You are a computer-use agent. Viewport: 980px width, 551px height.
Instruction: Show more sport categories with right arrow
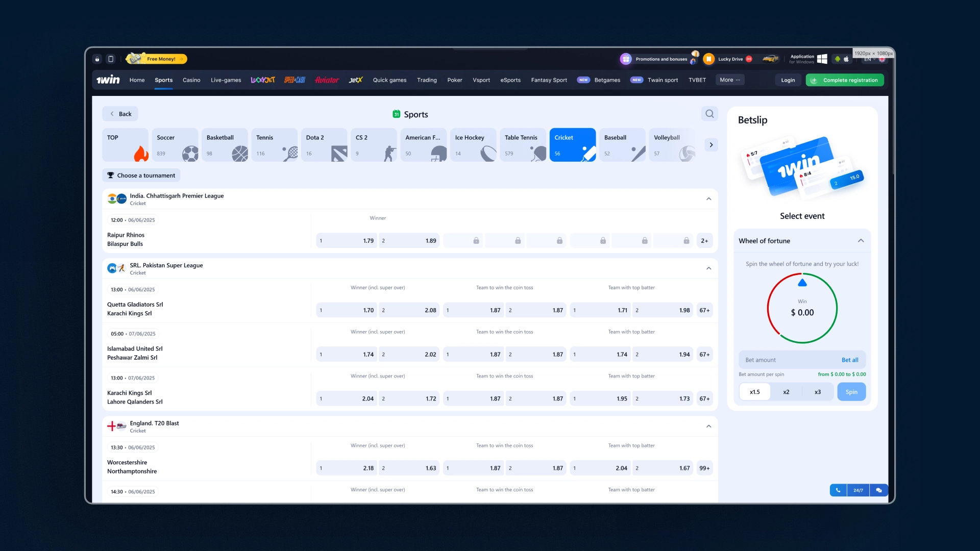click(x=711, y=145)
